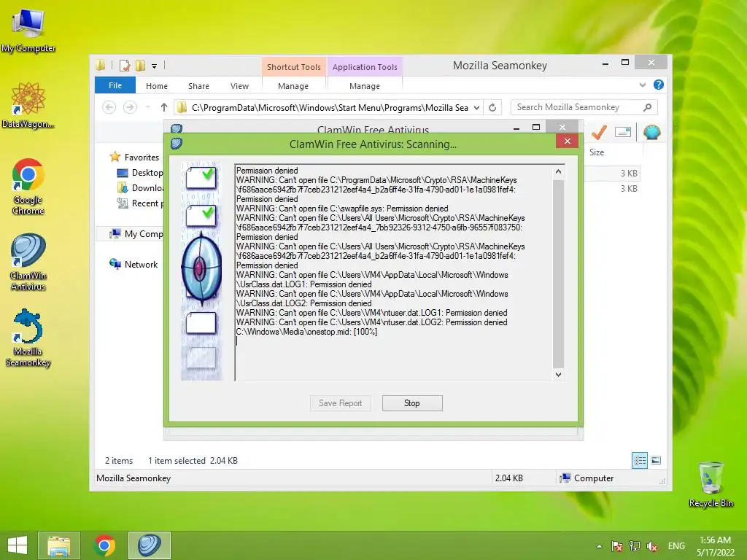Switch to details view layout
747x560 pixels.
click(640, 460)
